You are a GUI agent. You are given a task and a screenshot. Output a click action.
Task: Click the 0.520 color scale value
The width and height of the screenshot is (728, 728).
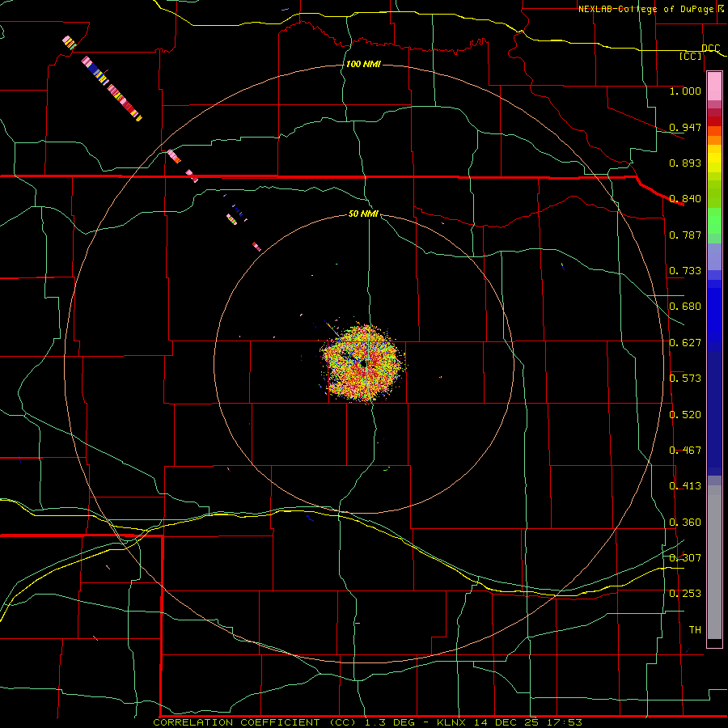(685, 415)
